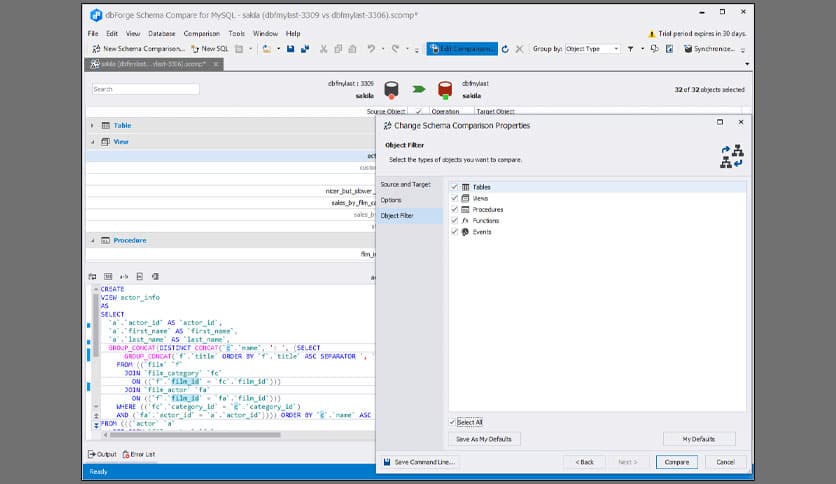The image size is (836, 484).
Task: Close the sakila scomp document tab
Action: [216, 64]
